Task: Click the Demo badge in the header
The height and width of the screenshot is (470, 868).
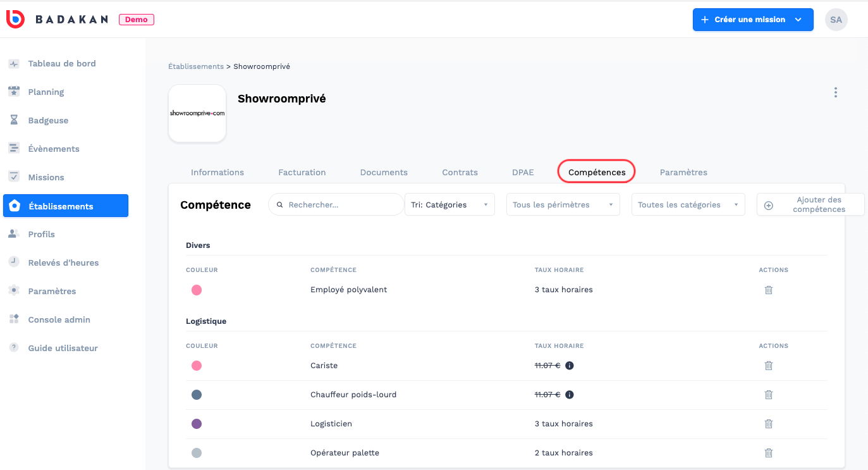Action: [x=137, y=20]
